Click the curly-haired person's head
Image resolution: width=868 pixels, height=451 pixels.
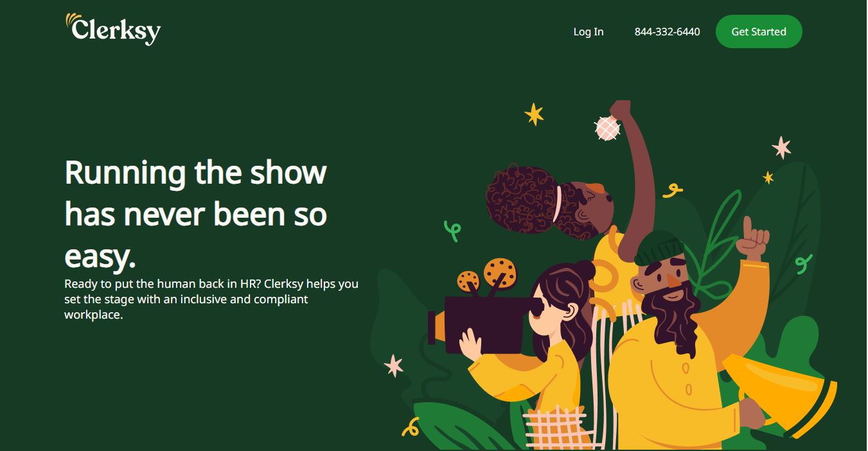(549, 202)
